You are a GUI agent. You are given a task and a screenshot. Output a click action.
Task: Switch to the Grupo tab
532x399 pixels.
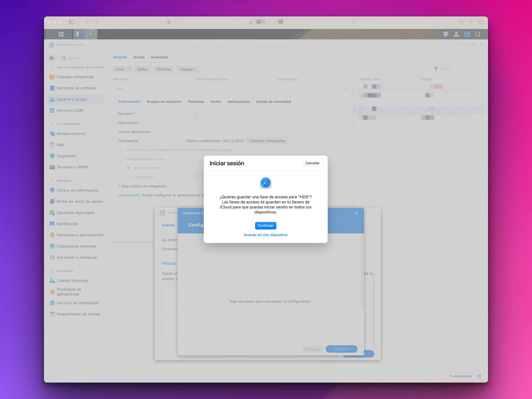tap(139, 57)
